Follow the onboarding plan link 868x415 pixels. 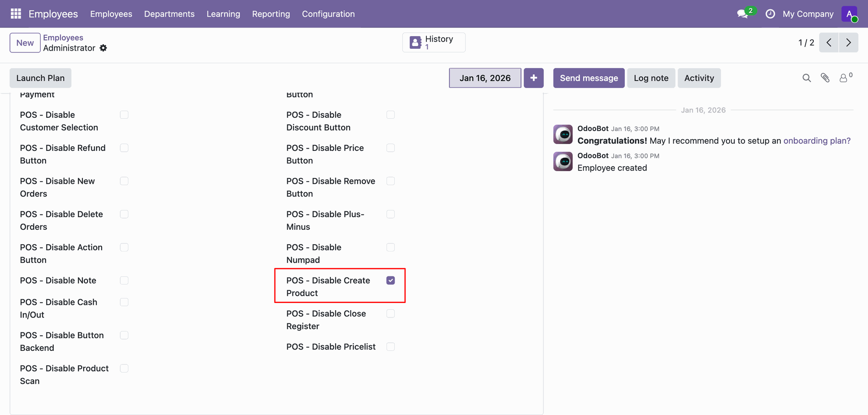tap(816, 141)
